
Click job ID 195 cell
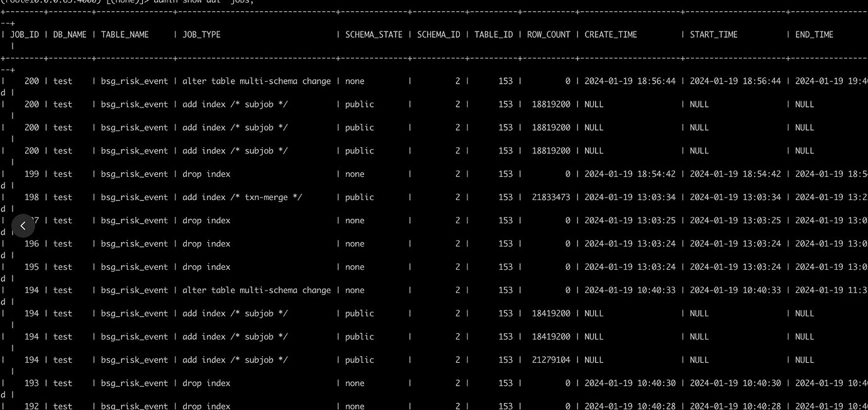coord(31,267)
